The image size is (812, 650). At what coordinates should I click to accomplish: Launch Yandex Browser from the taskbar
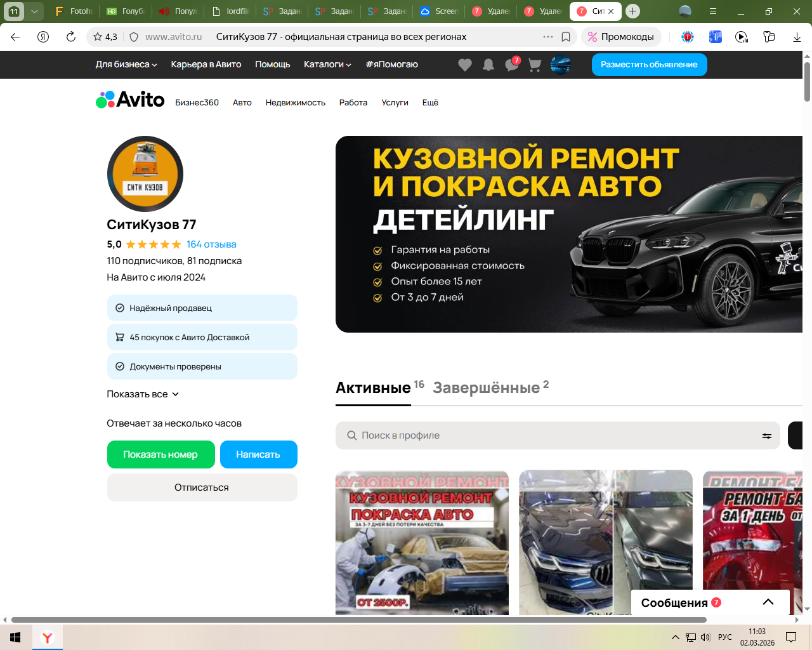coord(48,637)
